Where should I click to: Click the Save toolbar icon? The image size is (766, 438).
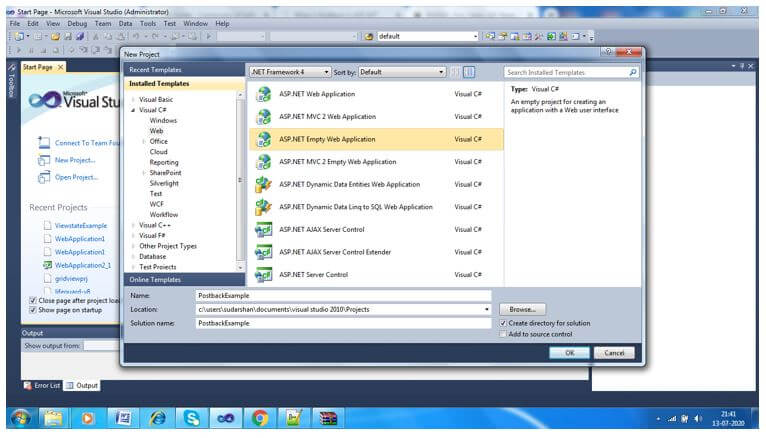[x=68, y=36]
